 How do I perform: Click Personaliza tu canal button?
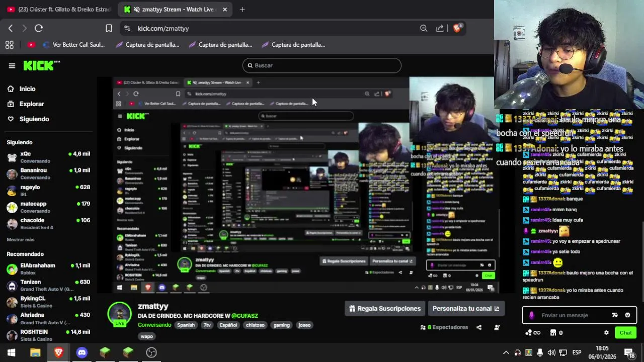(466, 309)
